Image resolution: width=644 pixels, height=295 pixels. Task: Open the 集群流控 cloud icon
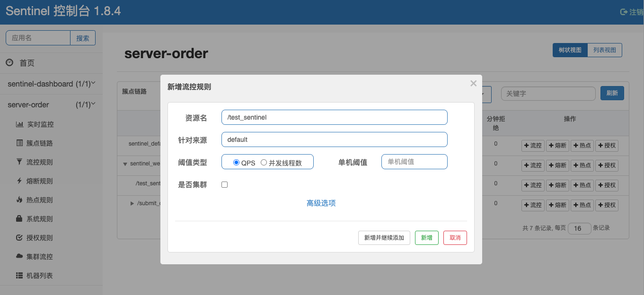click(x=19, y=257)
